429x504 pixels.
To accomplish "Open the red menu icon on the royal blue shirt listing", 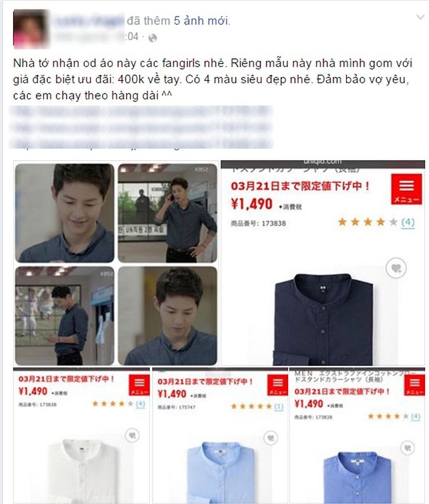I will point(414,385).
